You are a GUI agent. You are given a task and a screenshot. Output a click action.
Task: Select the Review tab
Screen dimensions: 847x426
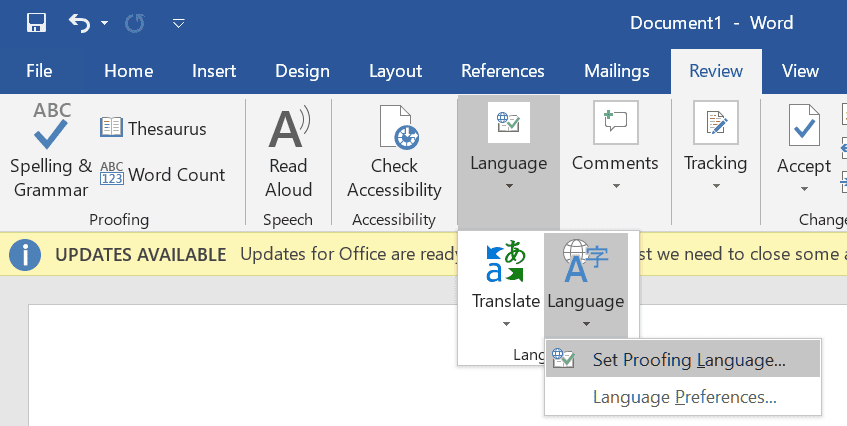click(716, 71)
